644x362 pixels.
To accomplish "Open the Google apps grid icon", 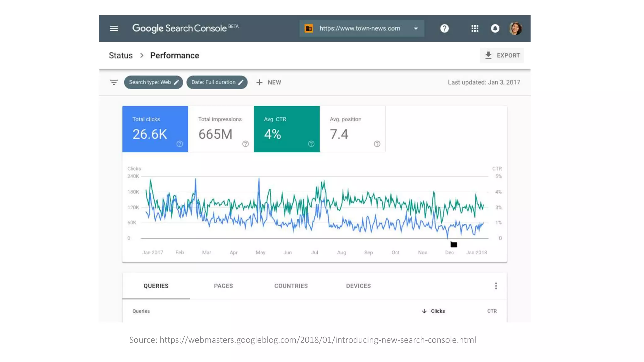I will (x=475, y=28).
